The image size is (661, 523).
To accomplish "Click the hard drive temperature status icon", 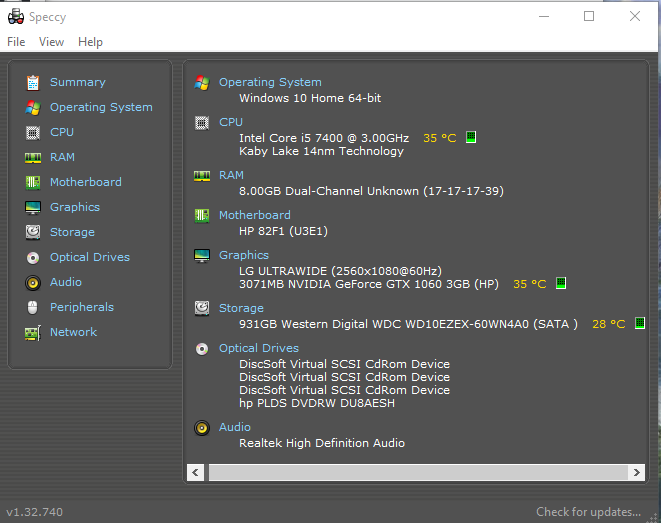I will pos(640,323).
